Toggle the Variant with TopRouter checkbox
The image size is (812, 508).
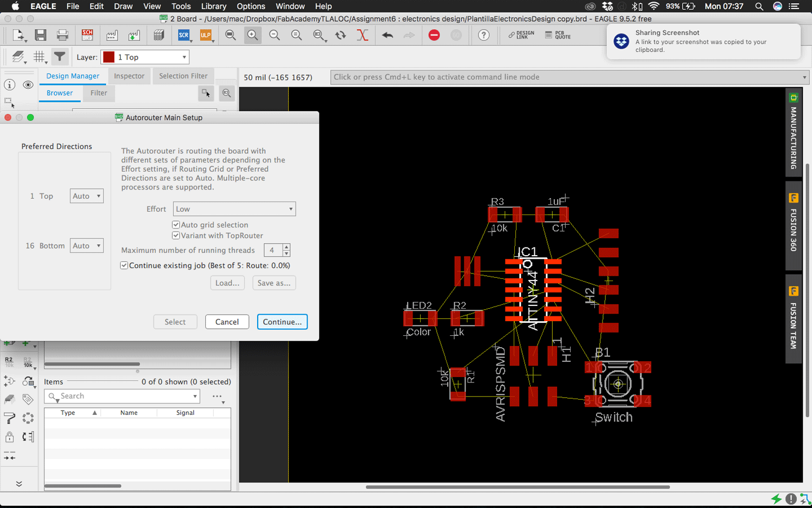[x=176, y=236]
